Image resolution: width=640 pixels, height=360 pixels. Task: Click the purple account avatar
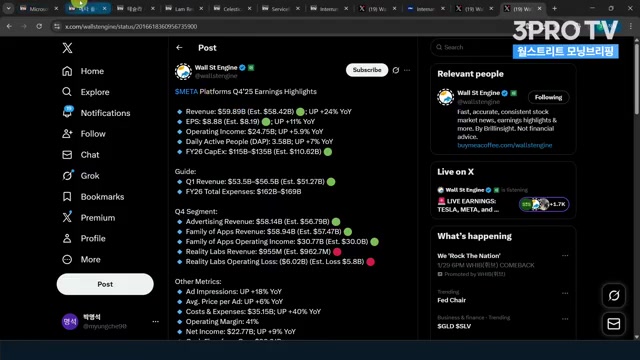70,322
